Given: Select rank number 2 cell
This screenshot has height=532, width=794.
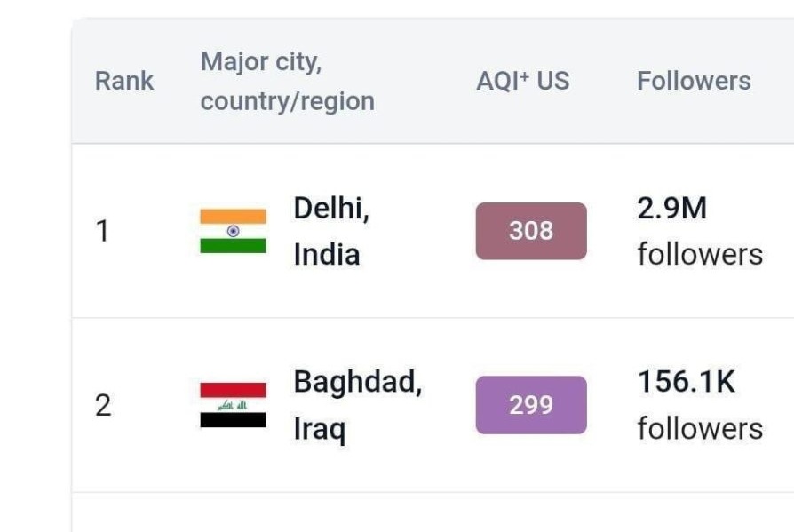Looking at the screenshot, I should point(103,405).
